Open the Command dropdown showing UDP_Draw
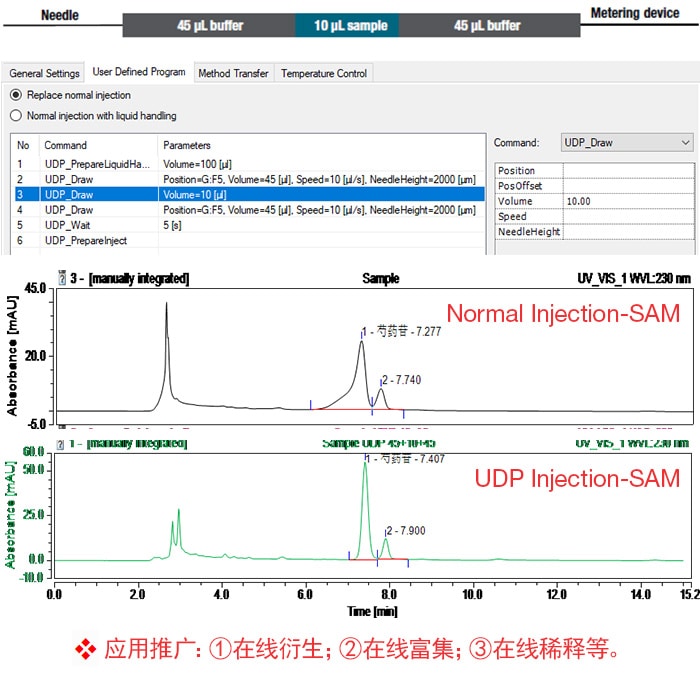 [625, 143]
